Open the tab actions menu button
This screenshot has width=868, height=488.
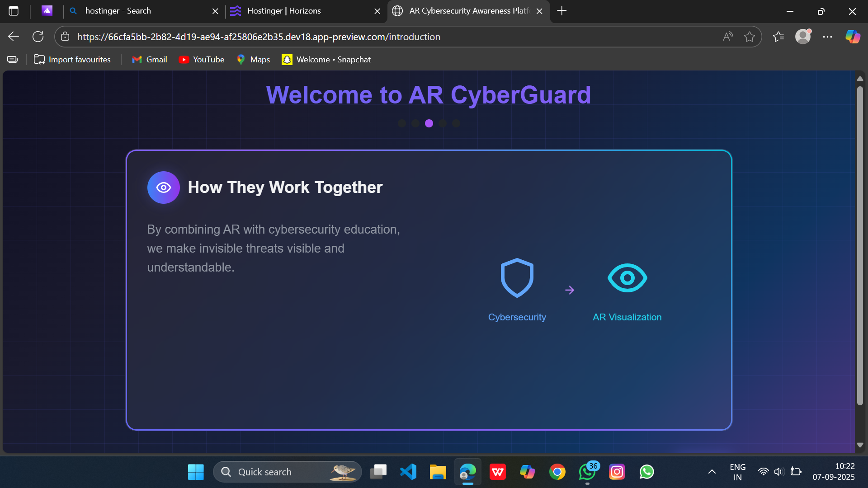click(x=14, y=11)
